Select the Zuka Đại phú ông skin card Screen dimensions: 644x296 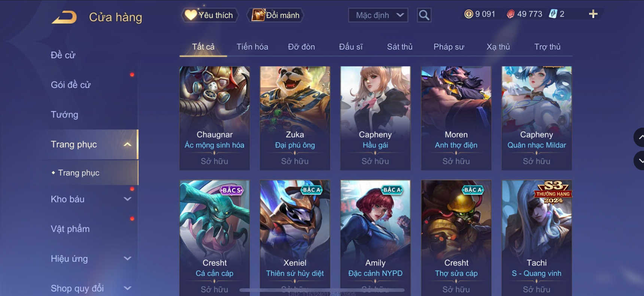point(295,118)
